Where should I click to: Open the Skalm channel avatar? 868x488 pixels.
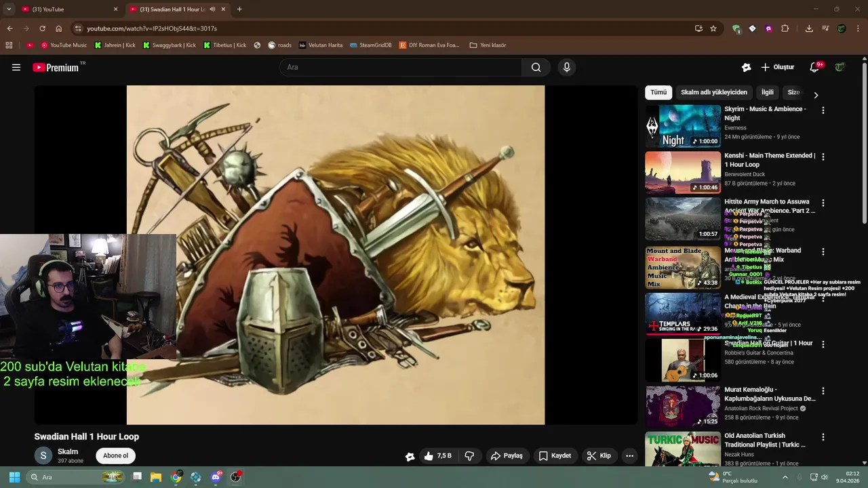click(x=43, y=455)
